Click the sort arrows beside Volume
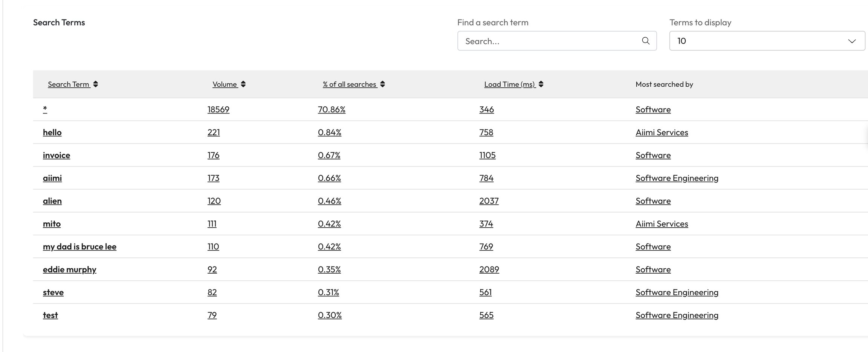The image size is (868, 352). pyautogui.click(x=243, y=84)
